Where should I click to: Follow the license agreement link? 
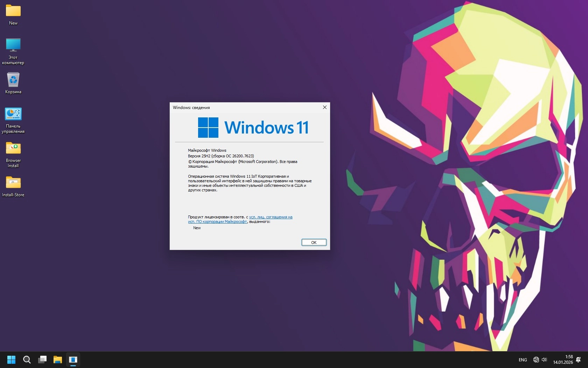tap(271, 217)
